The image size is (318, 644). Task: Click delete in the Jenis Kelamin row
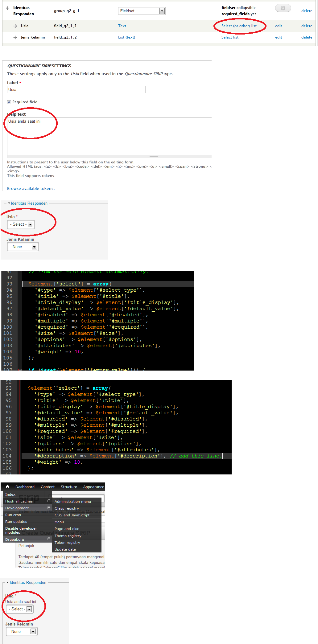tap(307, 37)
